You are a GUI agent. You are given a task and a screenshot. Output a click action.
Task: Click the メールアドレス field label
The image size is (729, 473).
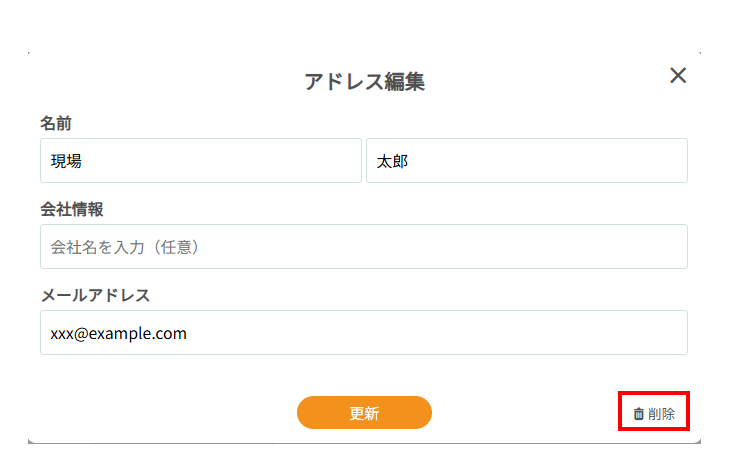pos(95,295)
